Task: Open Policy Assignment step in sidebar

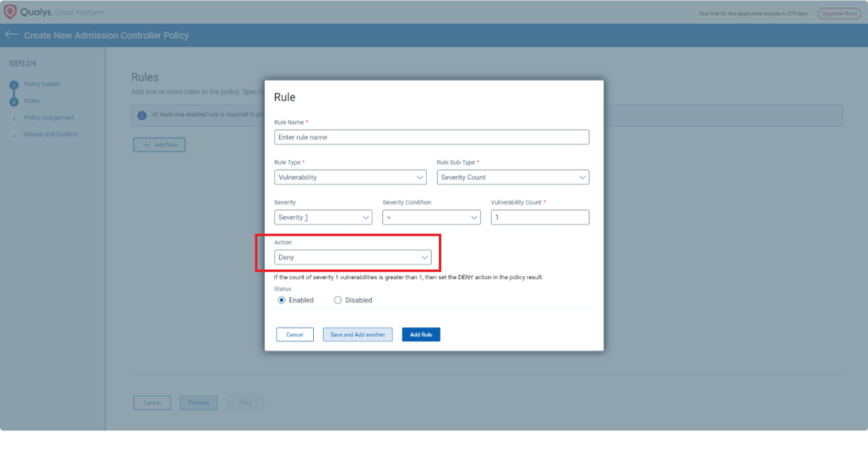Action: 49,118
